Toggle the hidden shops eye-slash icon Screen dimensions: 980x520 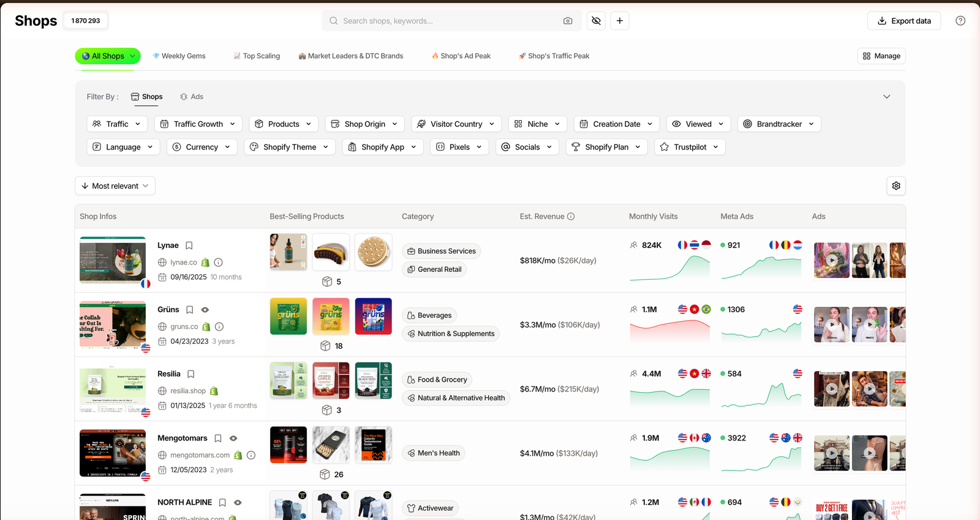596,21
